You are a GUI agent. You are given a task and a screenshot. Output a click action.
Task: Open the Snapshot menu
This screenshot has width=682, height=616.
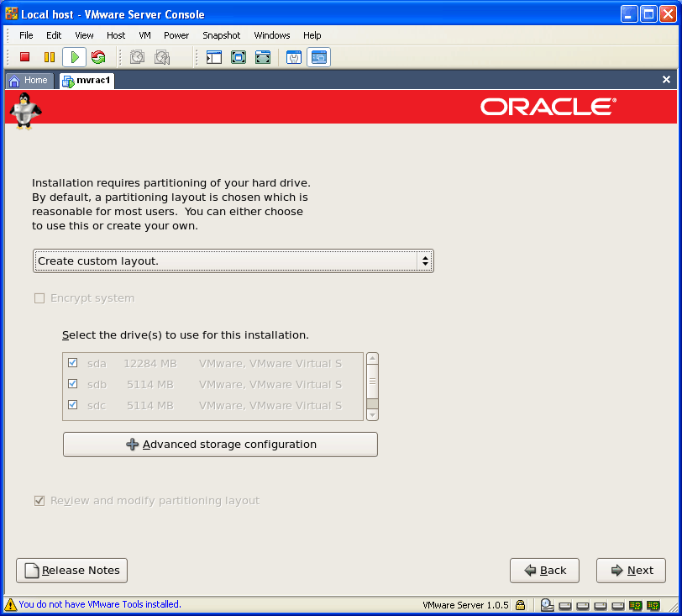point(221,35)
